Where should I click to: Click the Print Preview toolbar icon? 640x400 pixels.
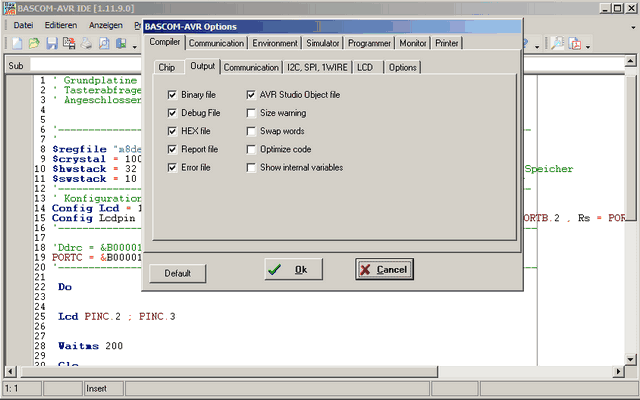click(104, 43)
